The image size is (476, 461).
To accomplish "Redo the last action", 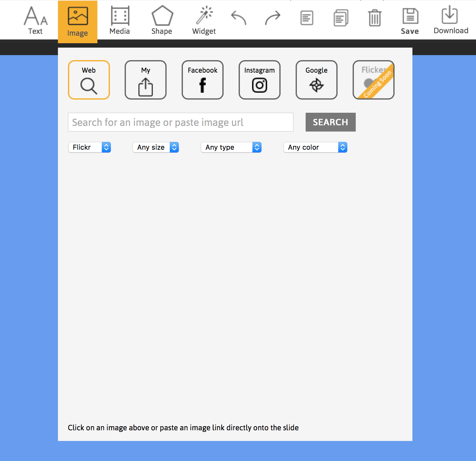I will pyautogui.click(x=272, y=18).
